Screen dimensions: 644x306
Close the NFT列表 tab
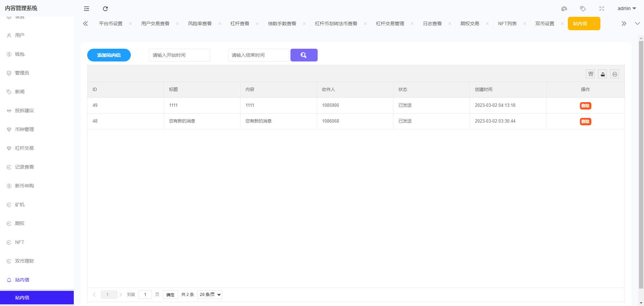click(x=525, y=24)
